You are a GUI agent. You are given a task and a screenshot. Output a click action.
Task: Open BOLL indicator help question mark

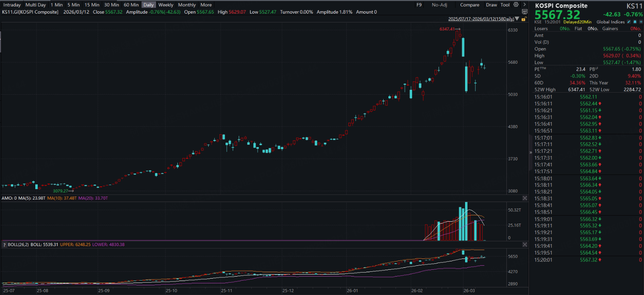tap(4, 244)
